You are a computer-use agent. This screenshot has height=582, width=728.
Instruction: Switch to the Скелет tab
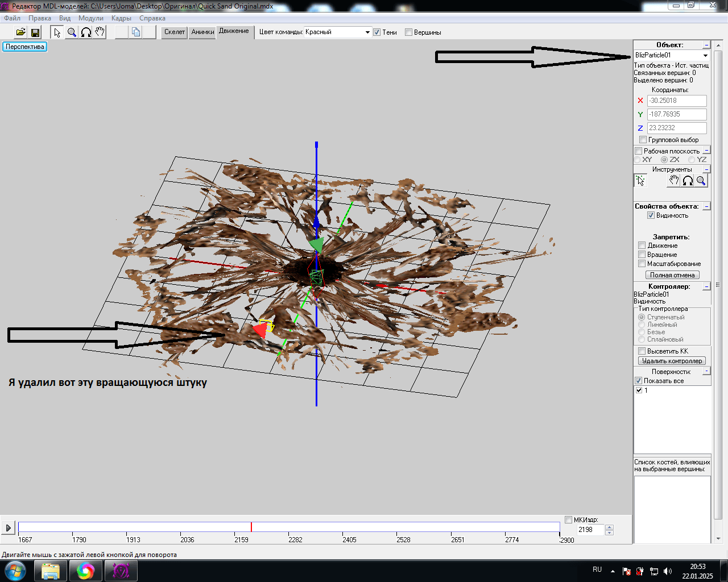[174, 32]
